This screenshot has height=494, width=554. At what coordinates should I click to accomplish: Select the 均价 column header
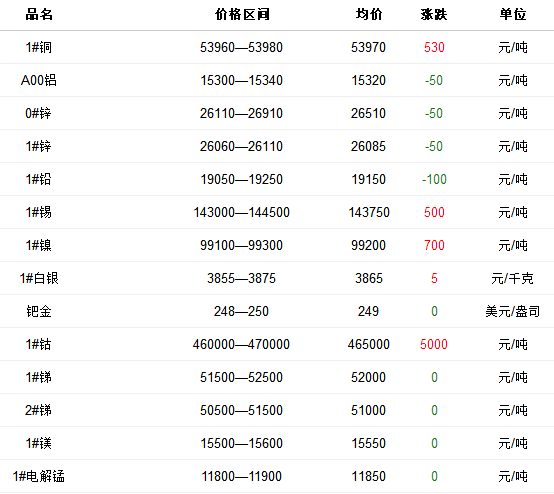click(x=369, y=14)
